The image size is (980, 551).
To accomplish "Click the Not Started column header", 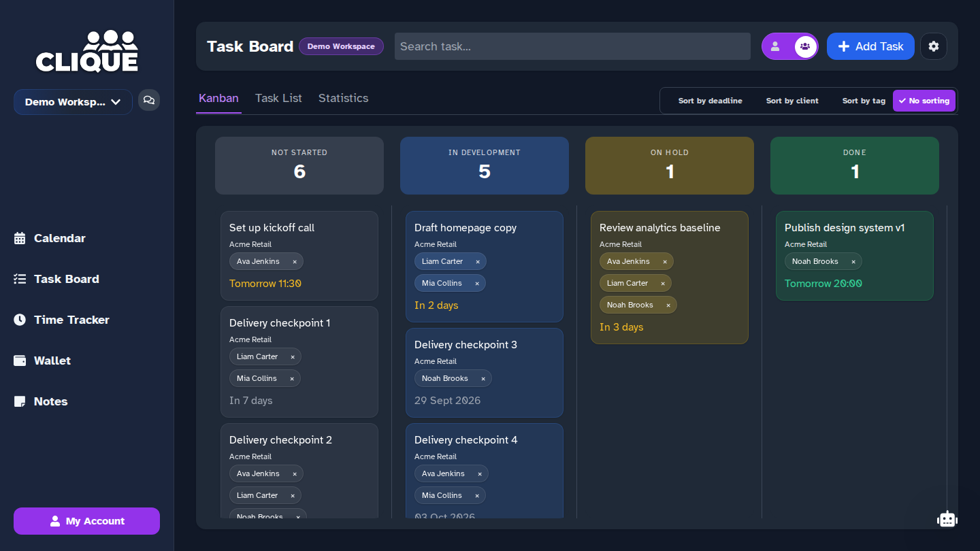I will click(299, 165).
